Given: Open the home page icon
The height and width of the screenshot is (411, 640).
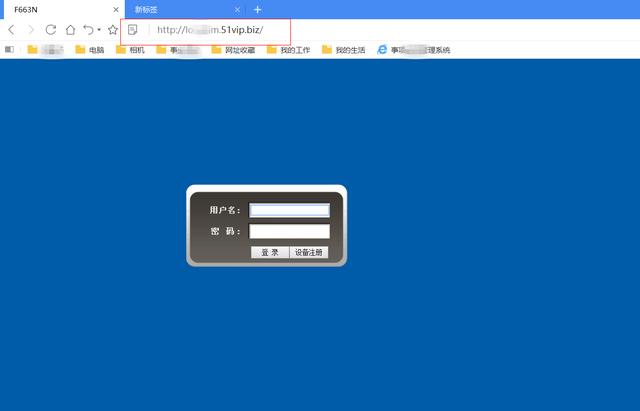Looking at the screenshot, I should 71,30.
